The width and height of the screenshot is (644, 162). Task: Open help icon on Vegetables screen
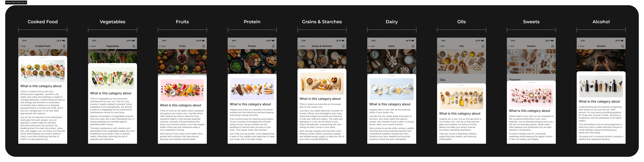(x=134, y=46)
